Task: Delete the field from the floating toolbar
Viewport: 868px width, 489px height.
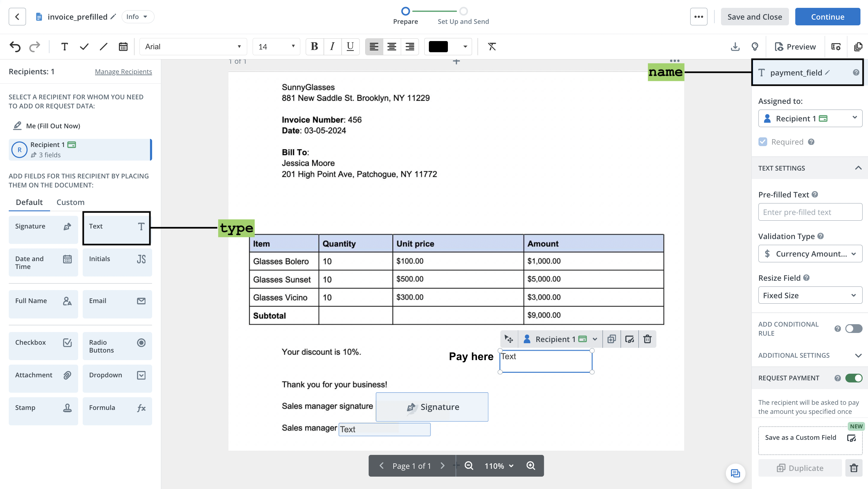Action: tap(647, 339)
